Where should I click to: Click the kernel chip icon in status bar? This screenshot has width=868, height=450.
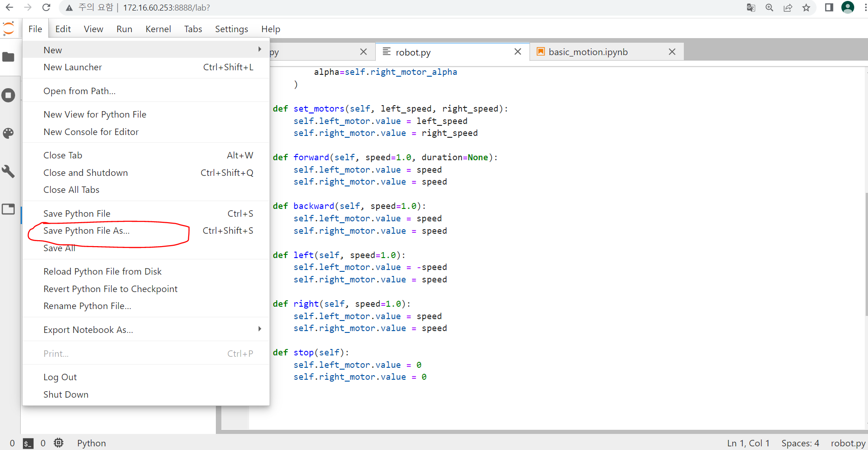[58, 443]
